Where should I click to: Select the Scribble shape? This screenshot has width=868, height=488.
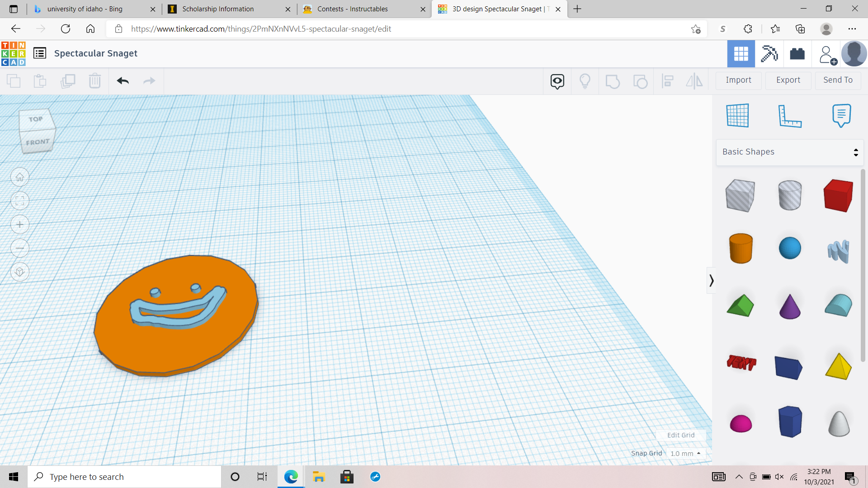(838, 251)
